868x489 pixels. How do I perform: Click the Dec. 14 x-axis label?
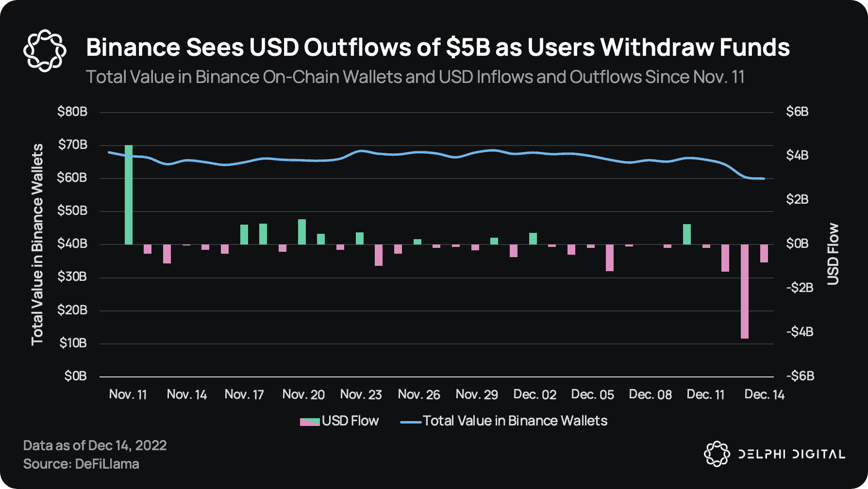pyautogui.click(x=764, y=394)
